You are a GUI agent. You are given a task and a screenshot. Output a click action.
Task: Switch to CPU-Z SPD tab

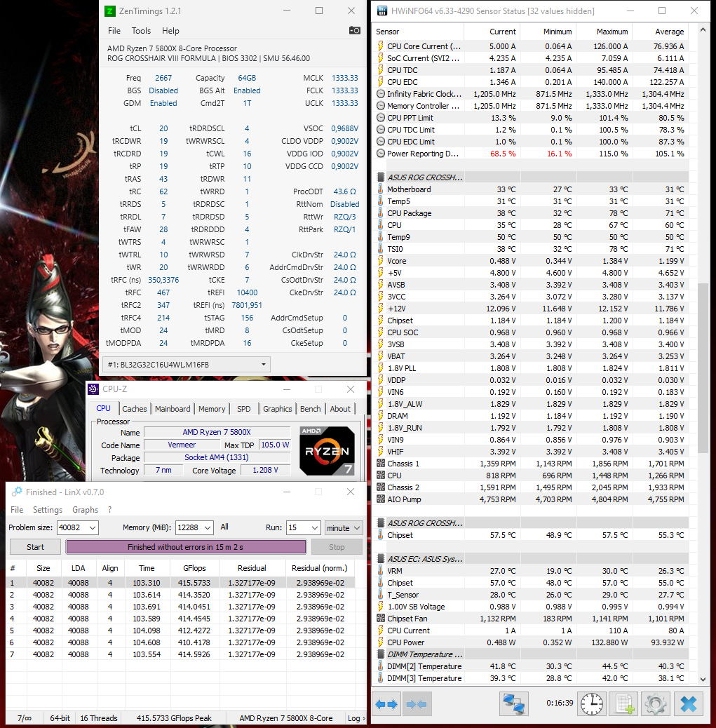tap(244, 409)
